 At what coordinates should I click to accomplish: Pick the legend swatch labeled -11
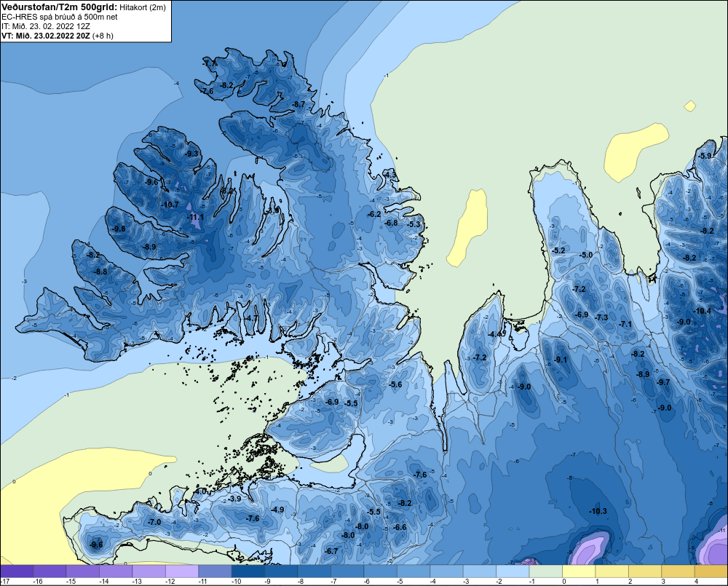(x=215, y=571)
